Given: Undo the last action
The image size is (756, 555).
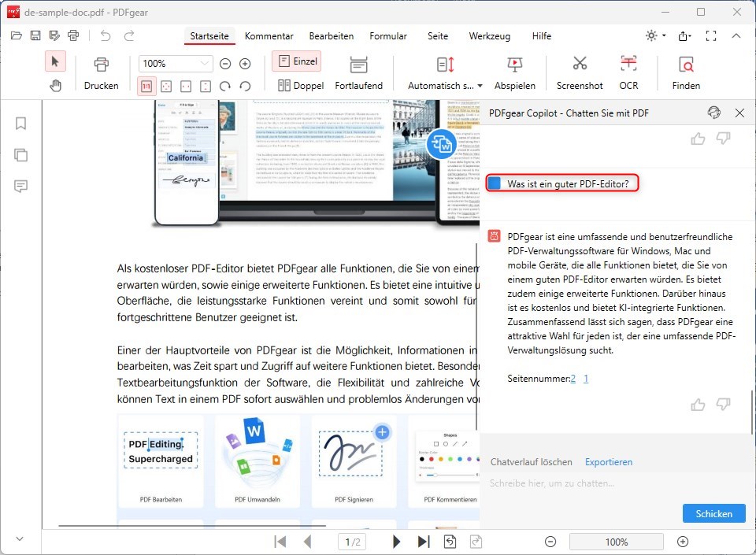Looking at the screenshot, I should tap(105, 35).
